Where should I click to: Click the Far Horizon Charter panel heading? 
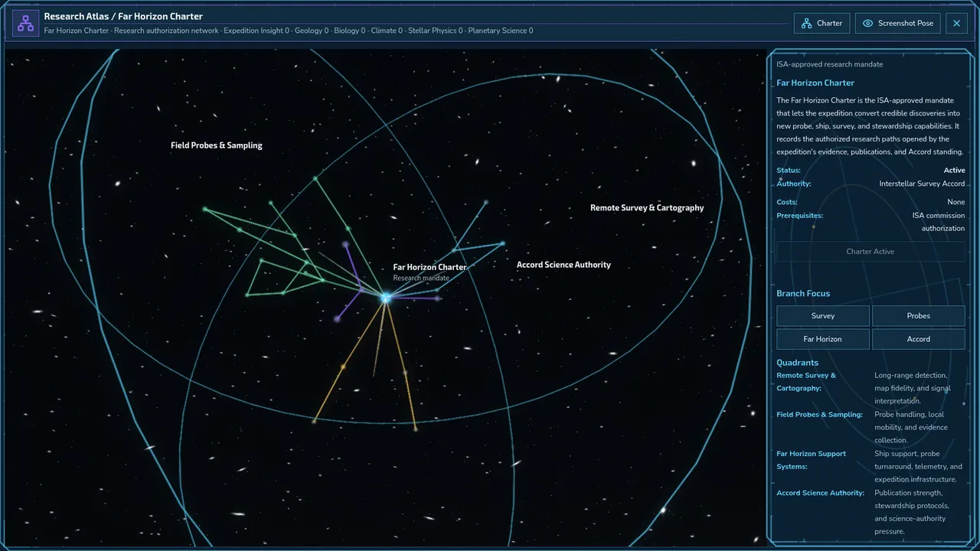coord(815,83)
